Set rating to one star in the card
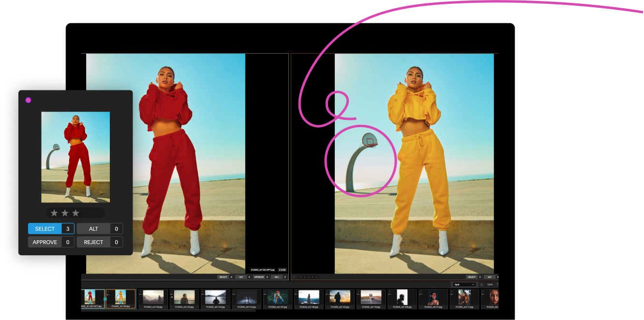This screenshot has height=320, width=644. pos(54,213)
